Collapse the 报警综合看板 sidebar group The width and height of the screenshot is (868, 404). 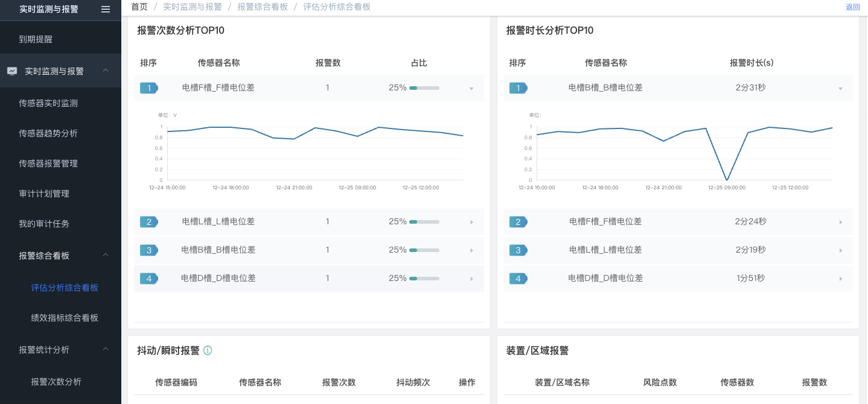coord(106,255)
